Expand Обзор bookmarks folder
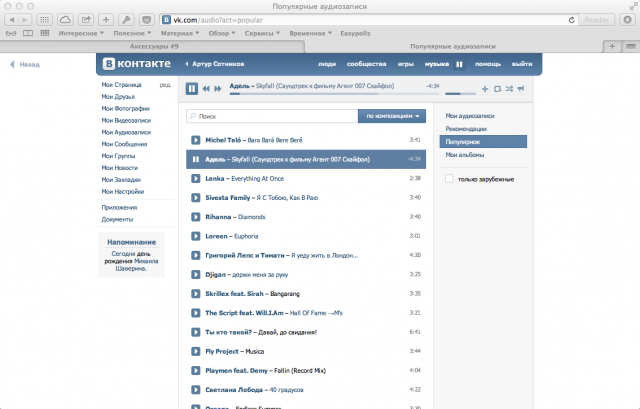The height and width of the screenshot is (409, 640). [x=222, y=33]
